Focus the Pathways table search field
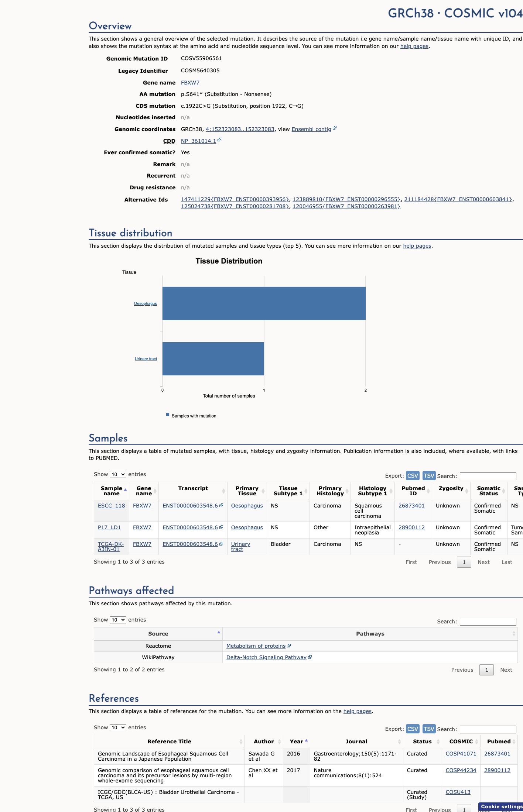The height and width of the screenshot is (812, 523). (x=488, y=622)
